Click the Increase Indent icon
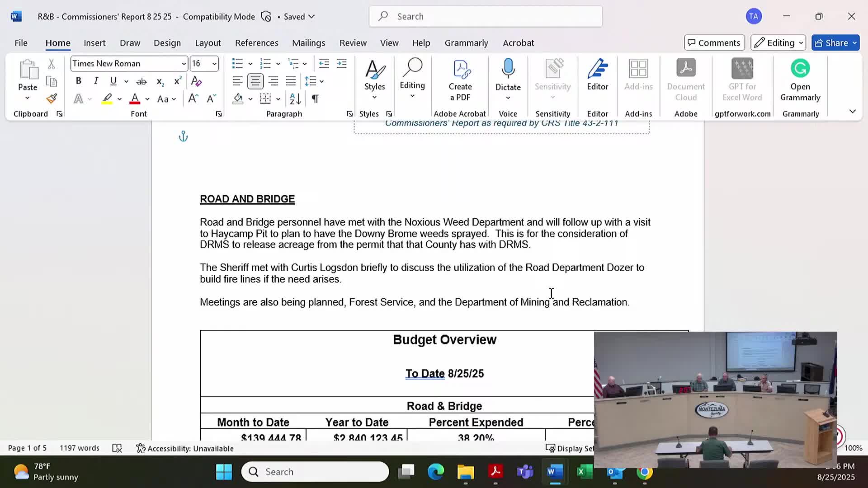Screen dimensions: 868x488 point(342,63)
